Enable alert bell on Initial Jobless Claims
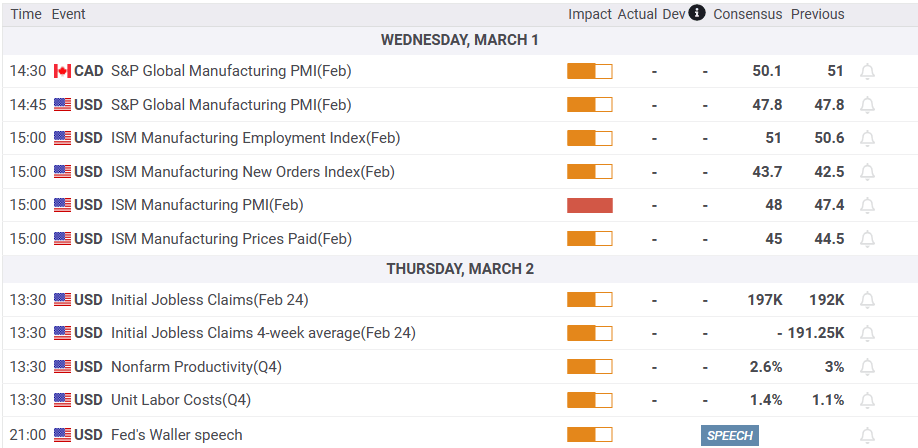 867,299
